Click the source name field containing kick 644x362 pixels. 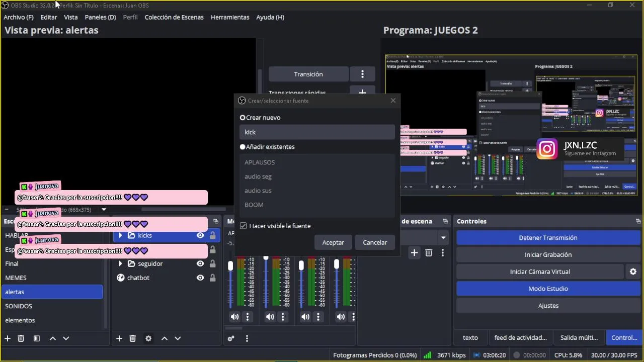tap(317, 132)
